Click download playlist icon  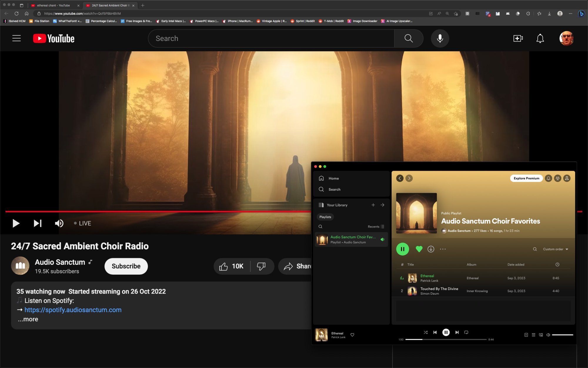coord(431,249)
